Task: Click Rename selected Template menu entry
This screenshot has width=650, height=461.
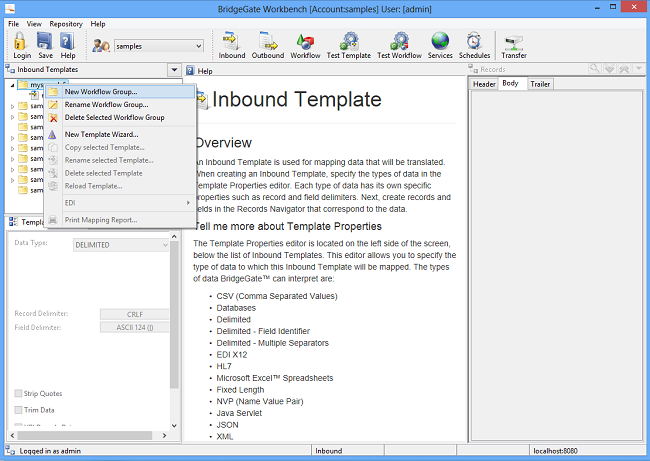Action: click(120, 160)
